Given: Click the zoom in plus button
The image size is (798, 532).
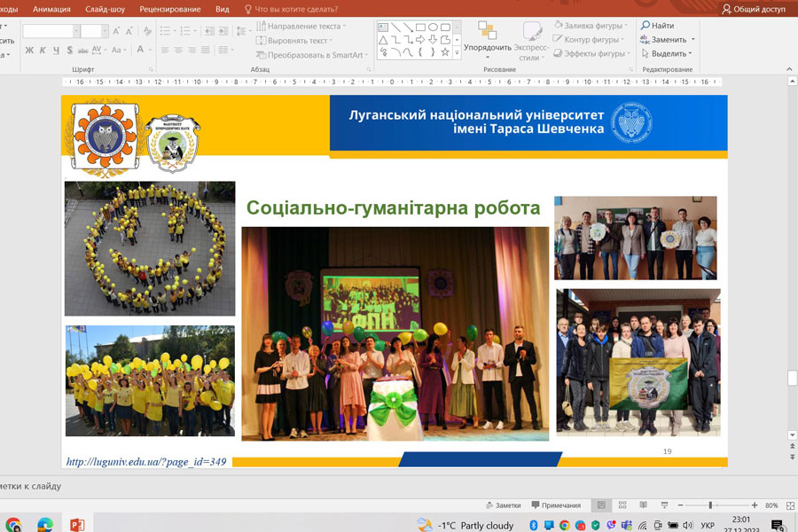Looking at the screenshot, I should (x=755, y=505).
